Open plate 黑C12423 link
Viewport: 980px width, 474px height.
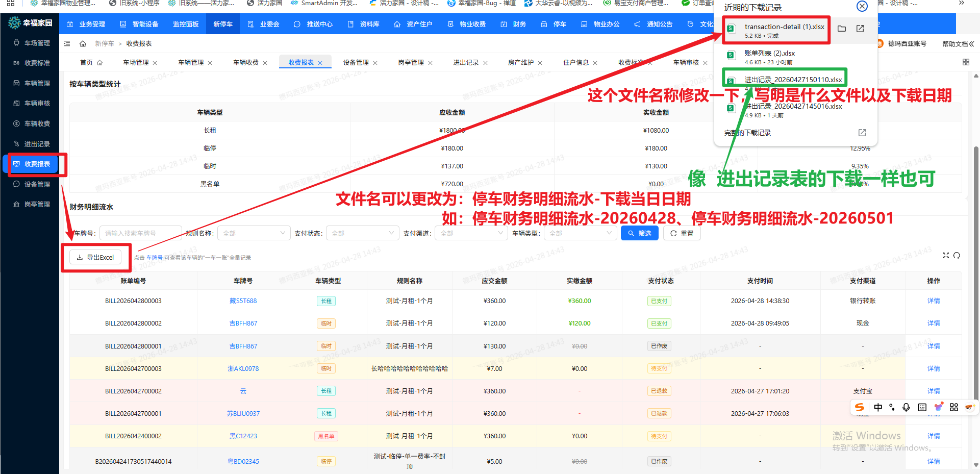tap(243, 436)
